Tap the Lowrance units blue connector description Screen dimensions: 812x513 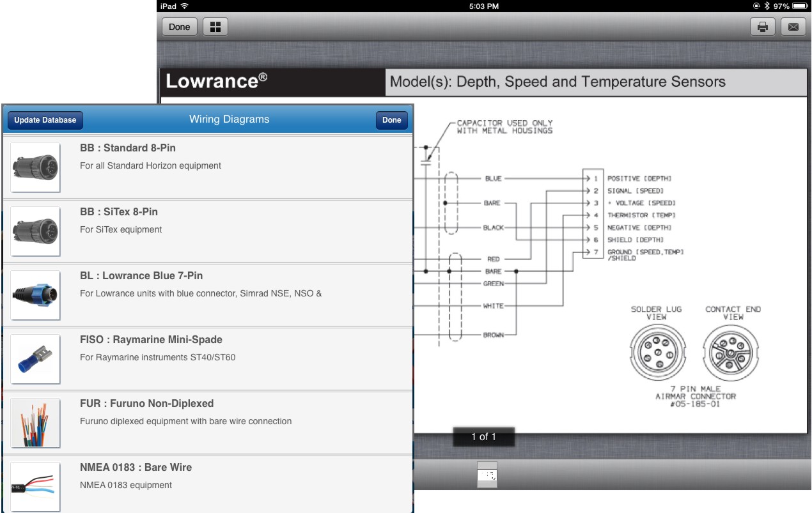[x=201, y=294]
